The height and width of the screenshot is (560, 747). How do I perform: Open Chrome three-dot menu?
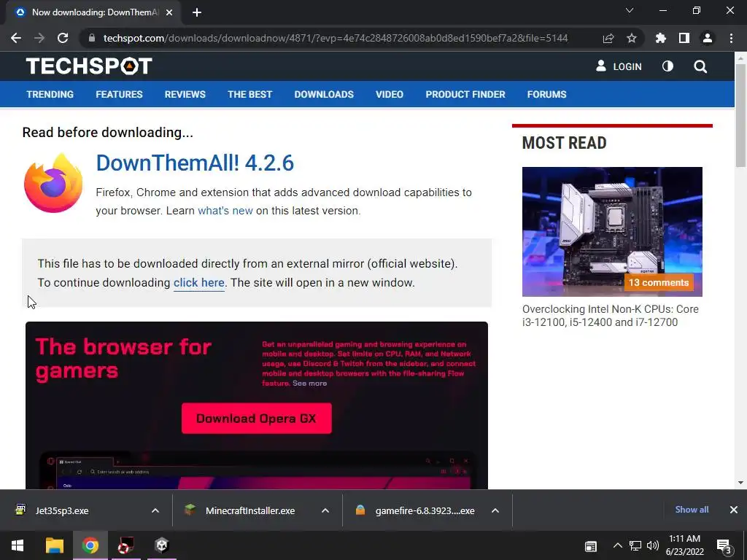731,38
